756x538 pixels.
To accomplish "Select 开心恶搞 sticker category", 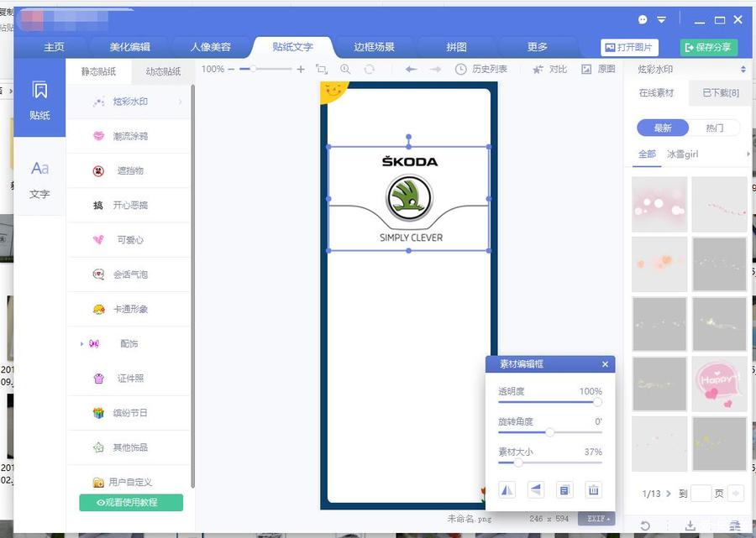I will coord(129,205).
